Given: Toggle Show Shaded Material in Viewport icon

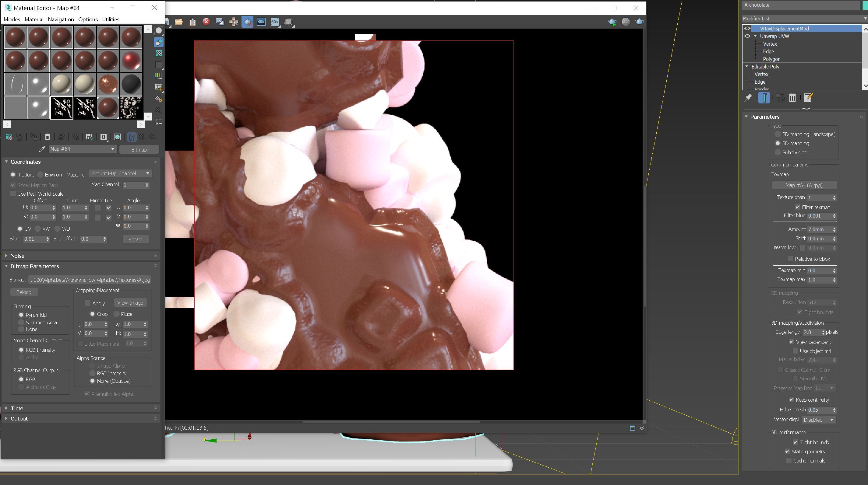Looking at the screenshot, I should coord(117,137).
